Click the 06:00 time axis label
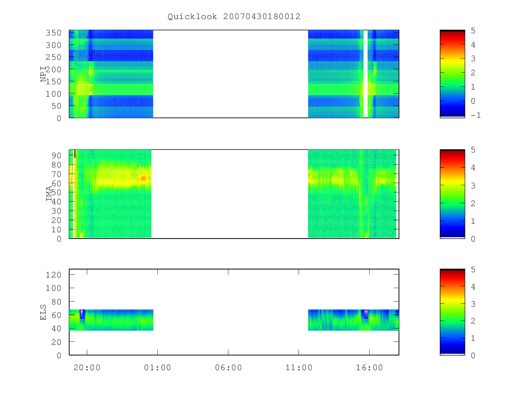 coord(228,368)
